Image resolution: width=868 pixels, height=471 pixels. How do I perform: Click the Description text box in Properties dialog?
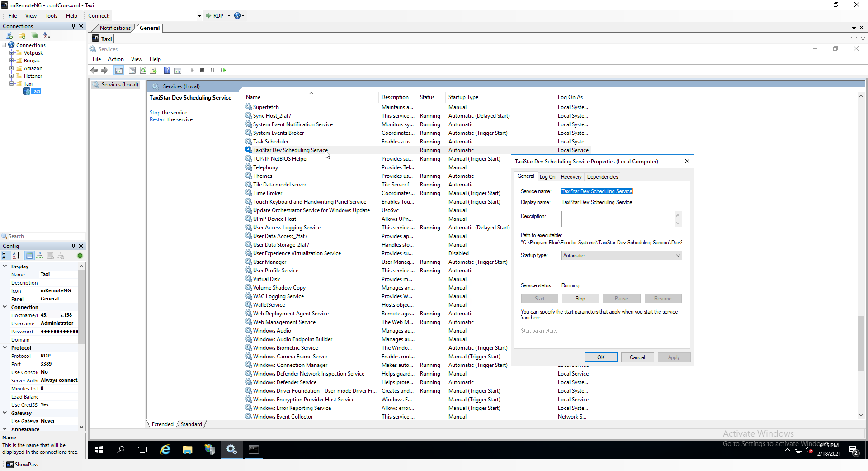click(x=618, y=219)
